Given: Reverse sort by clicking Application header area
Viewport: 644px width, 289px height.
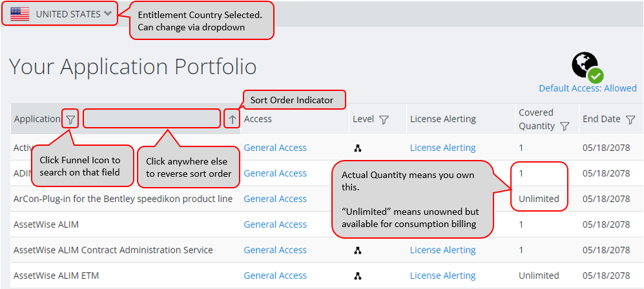Looking at the screenshot, I should coord(152,119).
